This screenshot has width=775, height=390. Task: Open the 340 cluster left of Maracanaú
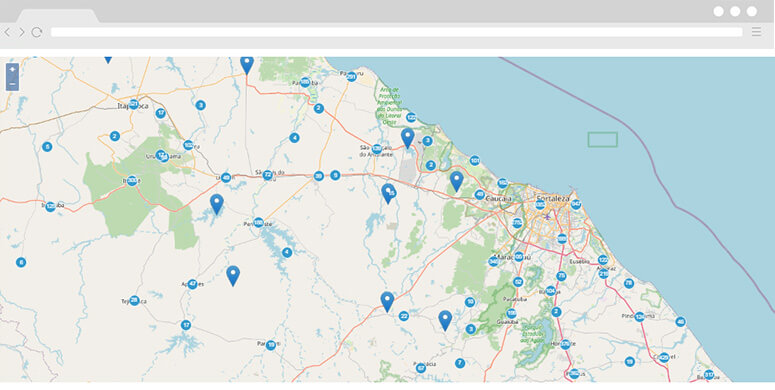[493, 261]
